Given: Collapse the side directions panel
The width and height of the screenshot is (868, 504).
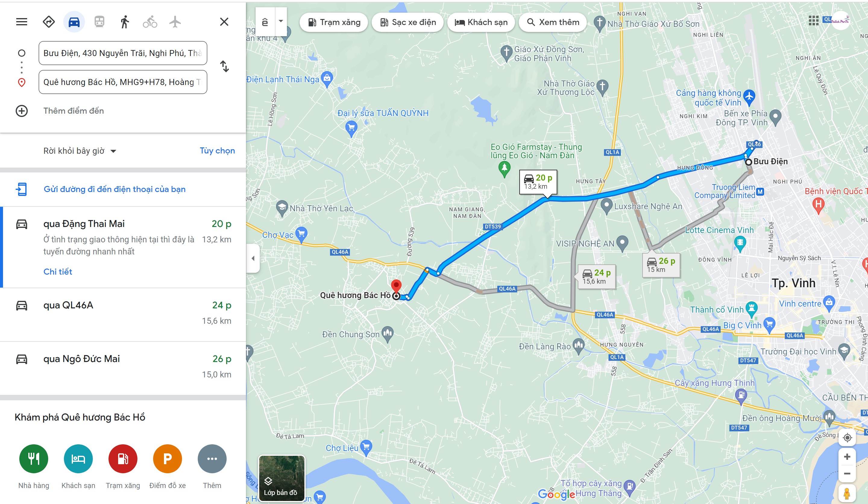Looking at the screenshot, I should coord(253,258).
